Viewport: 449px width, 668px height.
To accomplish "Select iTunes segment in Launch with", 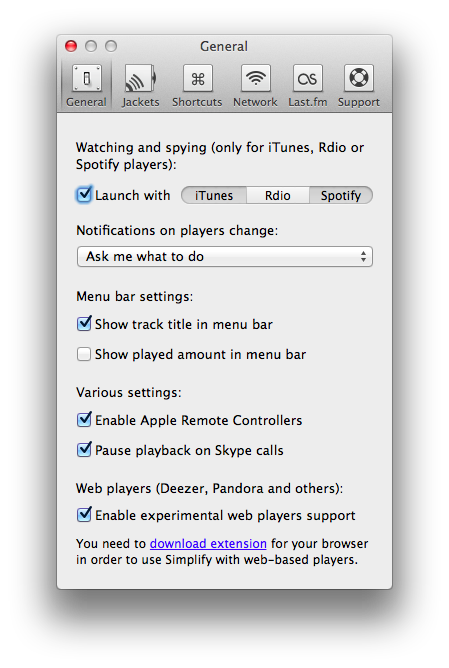I will 214,196.
